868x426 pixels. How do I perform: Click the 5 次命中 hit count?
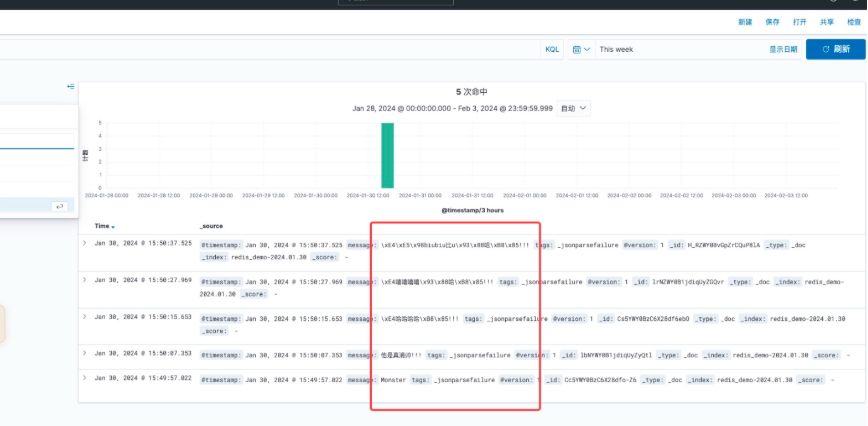tap(472, 92)
